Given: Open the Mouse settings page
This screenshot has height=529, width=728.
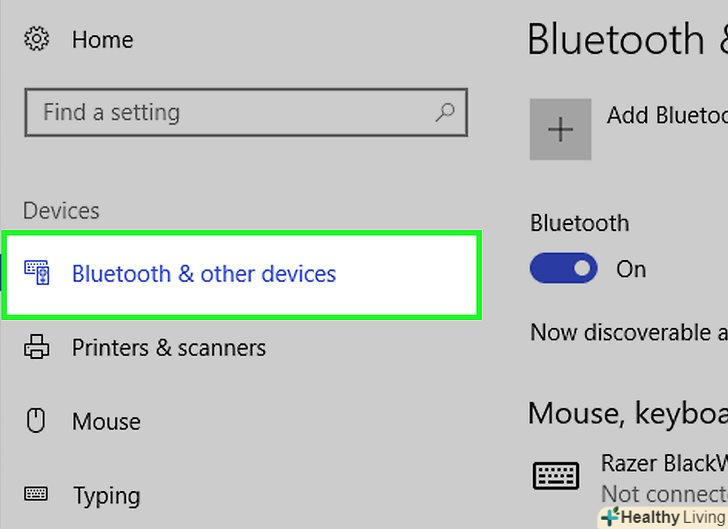Looking at the screenshot, I should [105, 421].
